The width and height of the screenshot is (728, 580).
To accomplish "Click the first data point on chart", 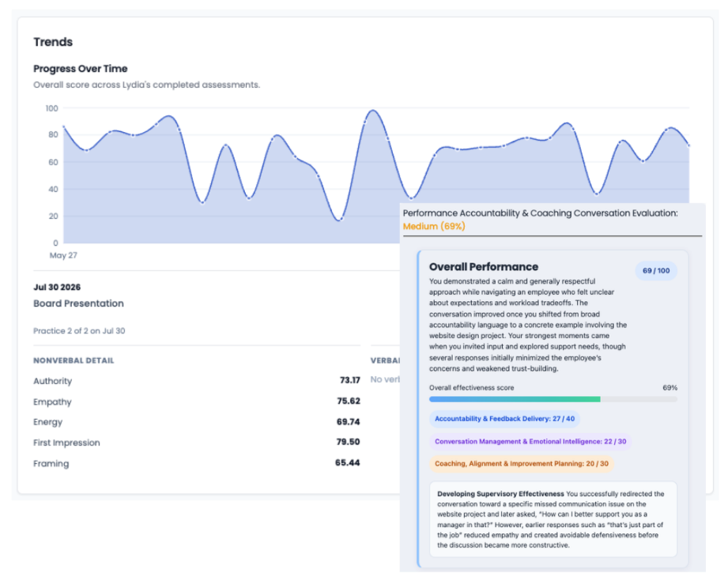I will [63, 126].
